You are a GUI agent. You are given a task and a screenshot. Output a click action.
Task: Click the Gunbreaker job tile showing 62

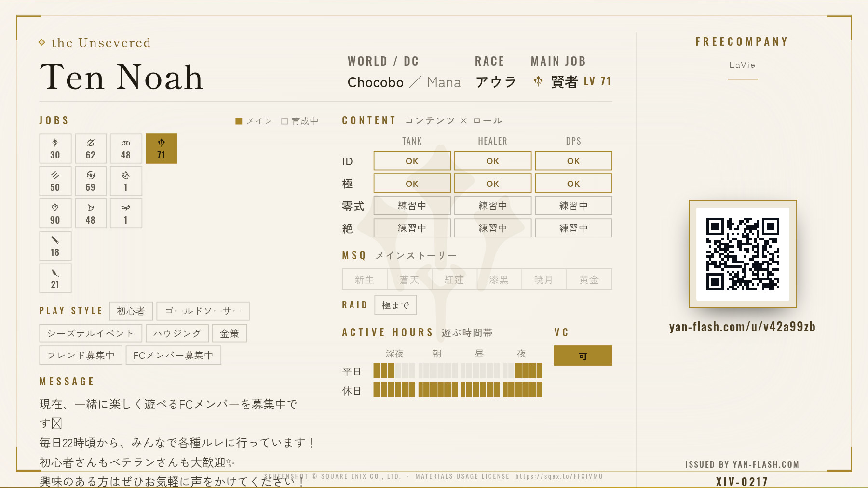coord(91,148)
